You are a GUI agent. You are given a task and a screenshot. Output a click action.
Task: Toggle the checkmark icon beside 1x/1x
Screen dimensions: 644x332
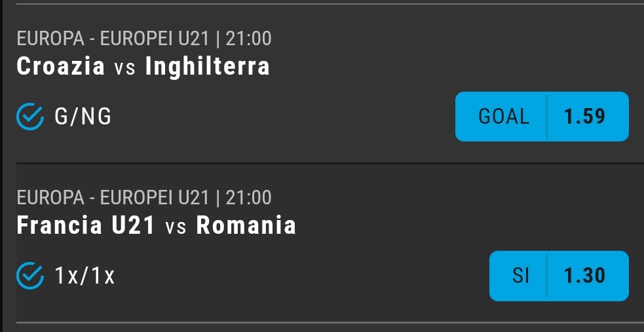tap(30, 276)
